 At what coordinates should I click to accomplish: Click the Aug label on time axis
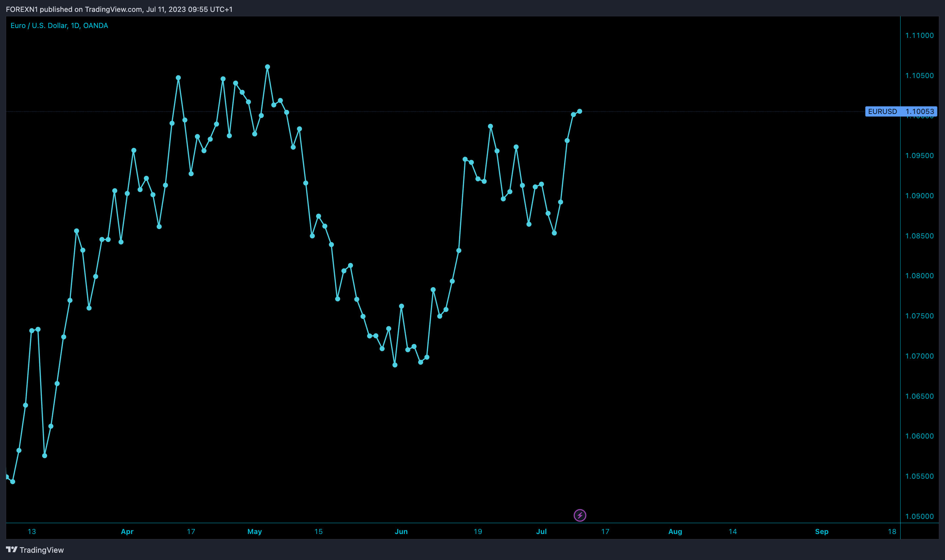[675, 531]
